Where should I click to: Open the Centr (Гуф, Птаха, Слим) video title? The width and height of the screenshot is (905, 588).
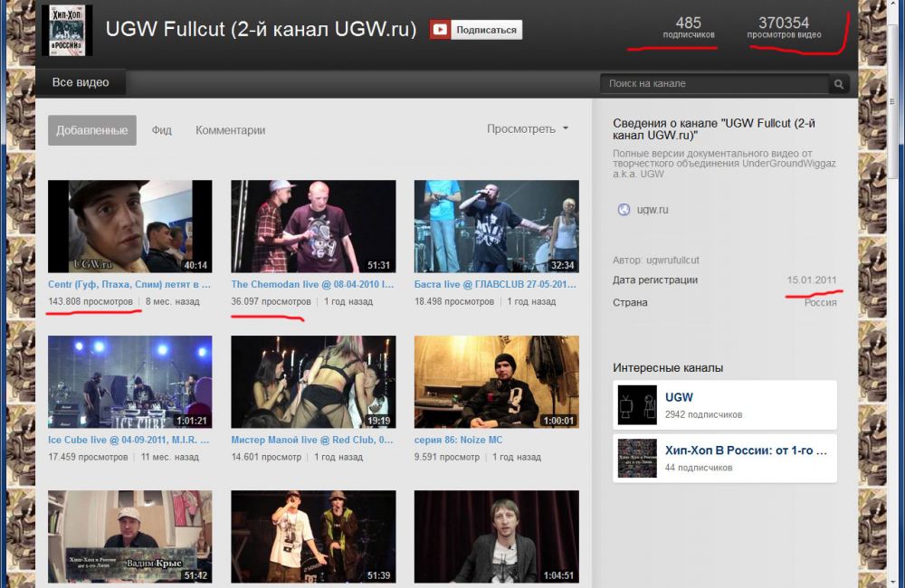click(129, 284)
